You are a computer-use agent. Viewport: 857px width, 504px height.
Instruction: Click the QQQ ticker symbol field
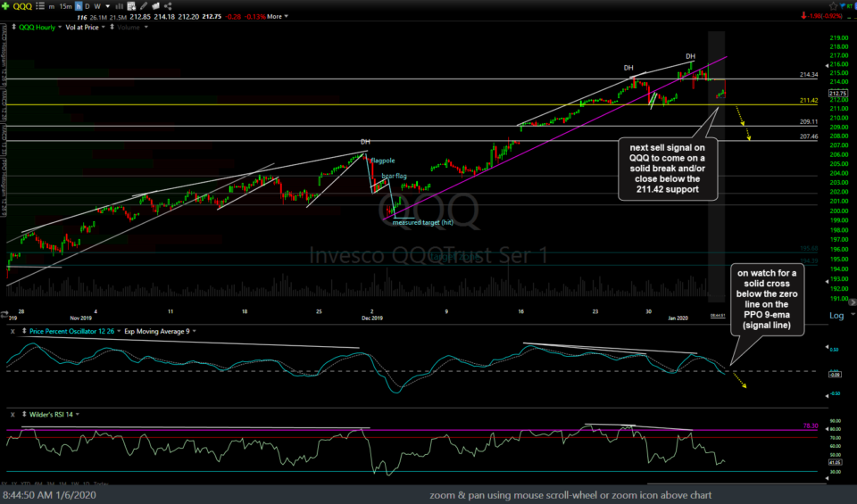click(22, 6)
